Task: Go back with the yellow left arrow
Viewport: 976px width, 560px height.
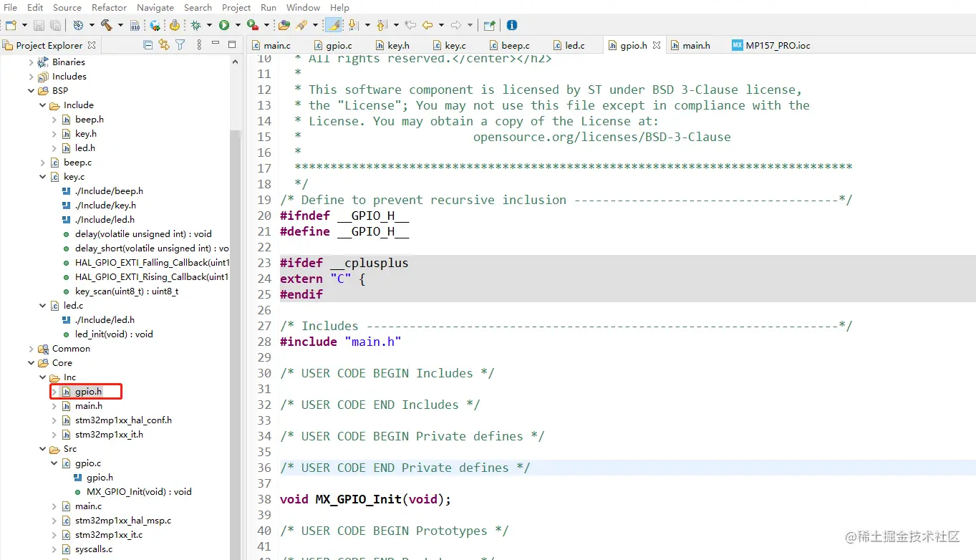Action: (x=427, y=25)
